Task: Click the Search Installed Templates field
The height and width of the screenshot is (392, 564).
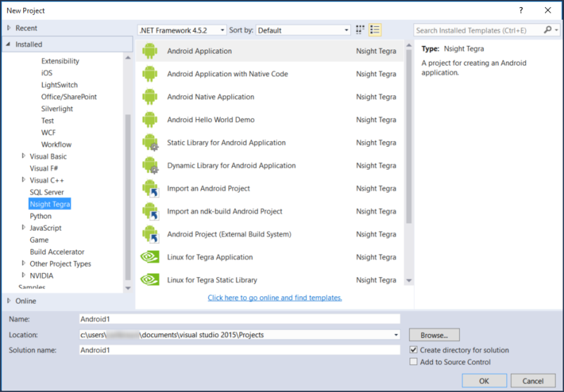Action: click(479, 30)
